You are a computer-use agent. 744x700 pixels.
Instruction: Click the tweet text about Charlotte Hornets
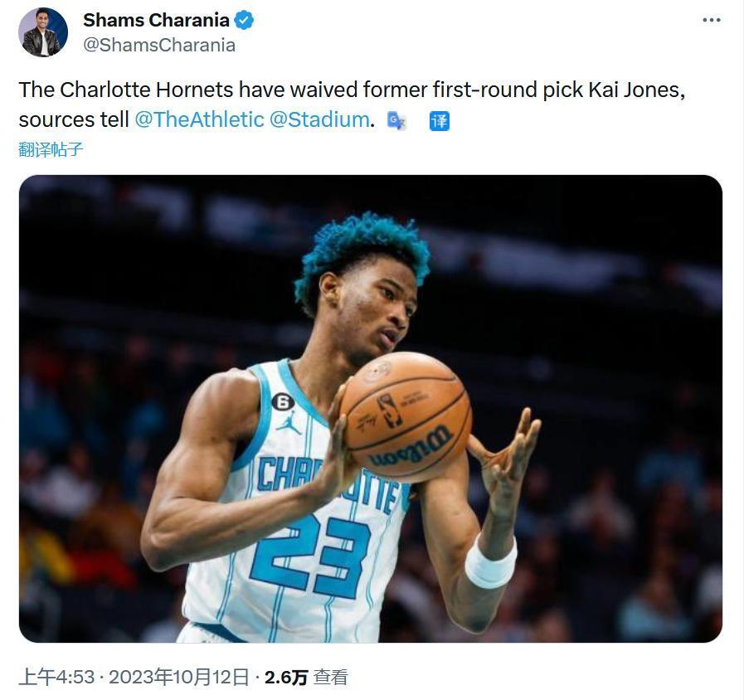click(352, 105)
